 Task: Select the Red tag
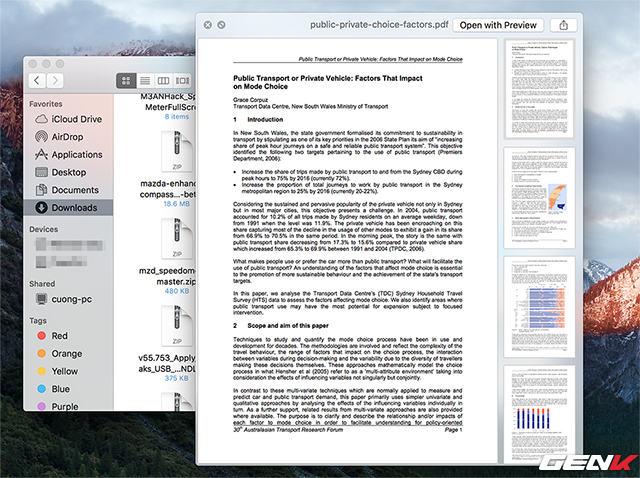point(68,336)
